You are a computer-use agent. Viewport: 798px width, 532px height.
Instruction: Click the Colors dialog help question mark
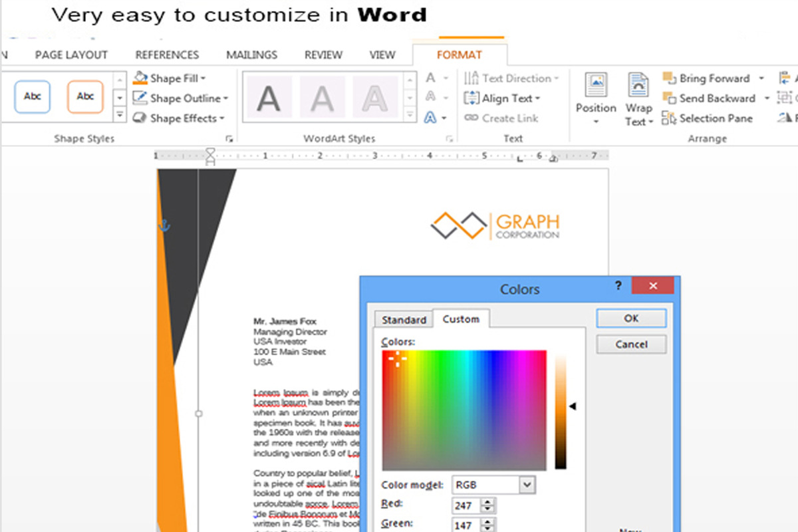618,285
